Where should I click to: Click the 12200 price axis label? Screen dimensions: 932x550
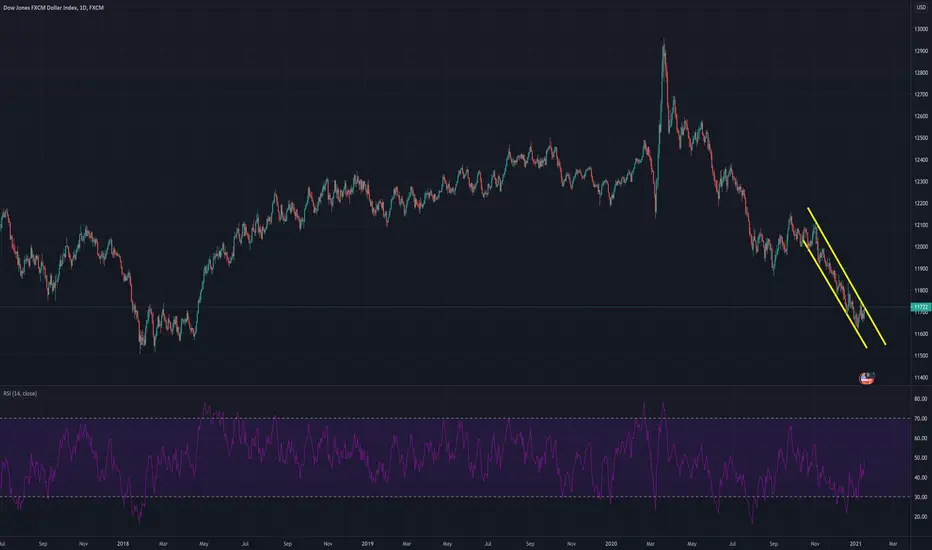click(921, 203)
